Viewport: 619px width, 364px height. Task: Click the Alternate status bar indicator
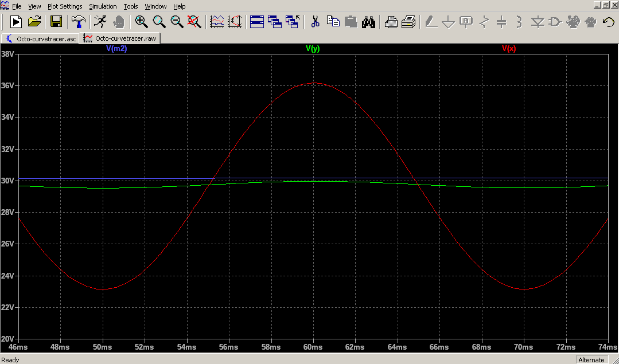[591, 359]
